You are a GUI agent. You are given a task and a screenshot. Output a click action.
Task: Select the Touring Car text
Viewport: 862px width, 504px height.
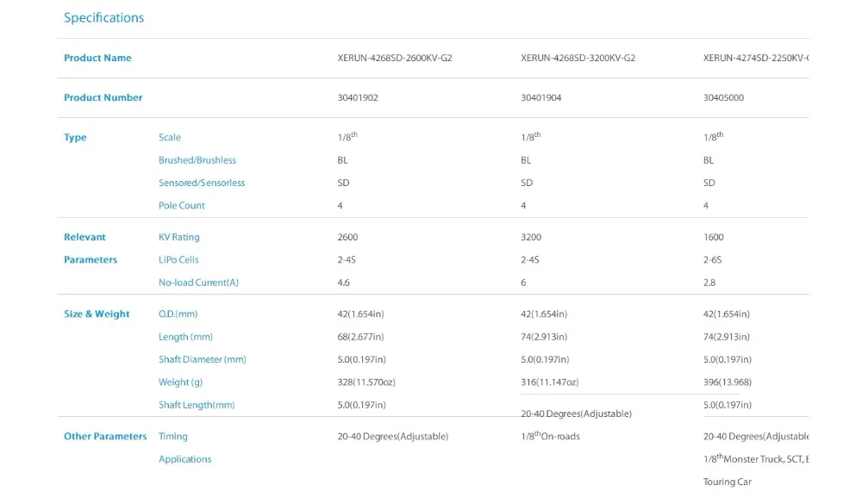[728, 482]
